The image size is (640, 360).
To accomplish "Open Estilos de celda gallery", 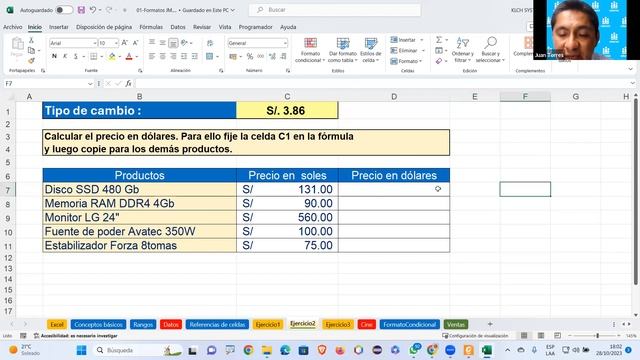I will (x=371, y=50).
